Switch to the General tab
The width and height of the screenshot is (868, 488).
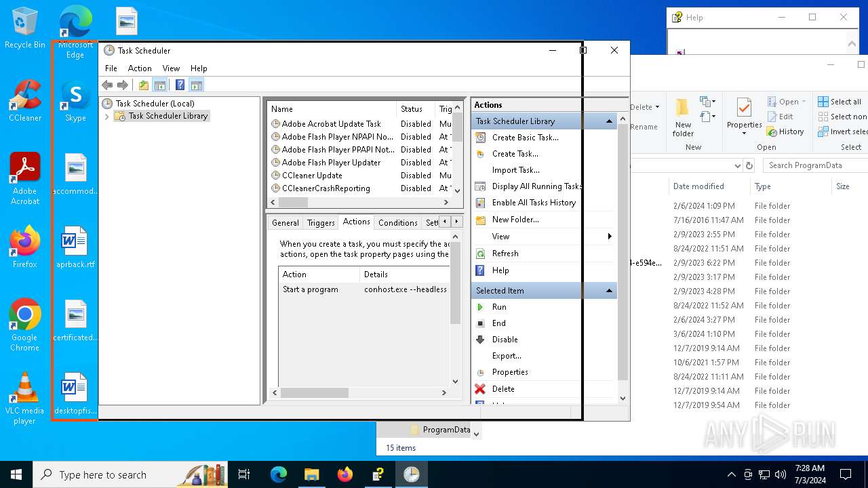[285, 222]
